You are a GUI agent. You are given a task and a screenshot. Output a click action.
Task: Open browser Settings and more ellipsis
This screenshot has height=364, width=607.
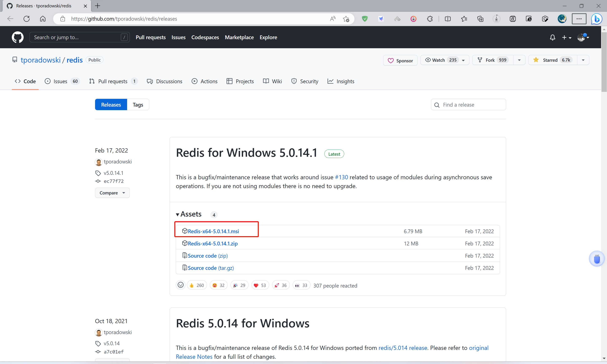579,19
